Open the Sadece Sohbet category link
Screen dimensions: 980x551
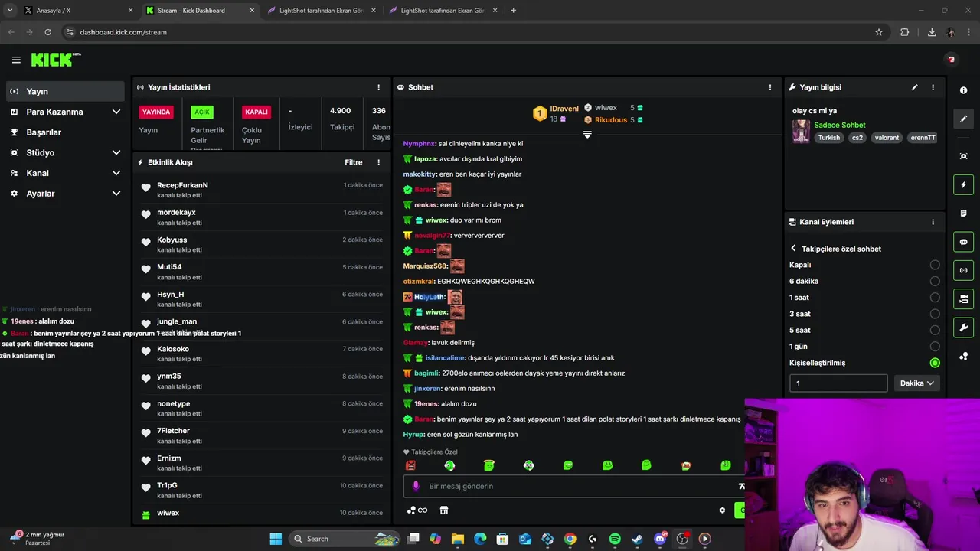(x=840, y=125)
